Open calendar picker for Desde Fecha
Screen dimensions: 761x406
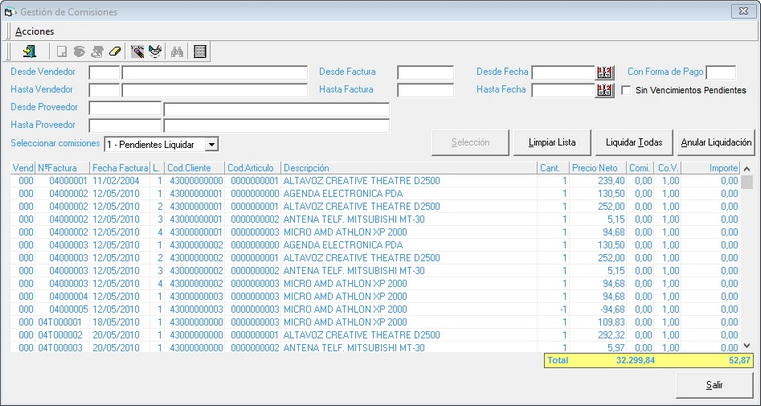(x=605, y=73)
